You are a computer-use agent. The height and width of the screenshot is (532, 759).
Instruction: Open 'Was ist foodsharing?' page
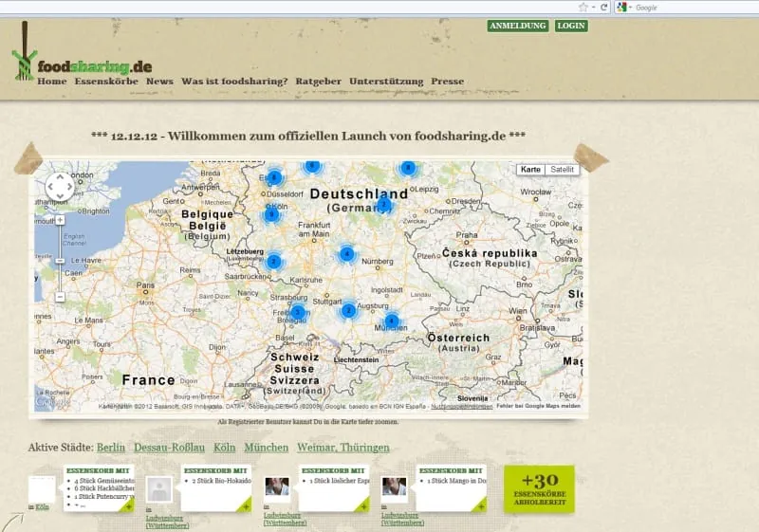(234, 82)
